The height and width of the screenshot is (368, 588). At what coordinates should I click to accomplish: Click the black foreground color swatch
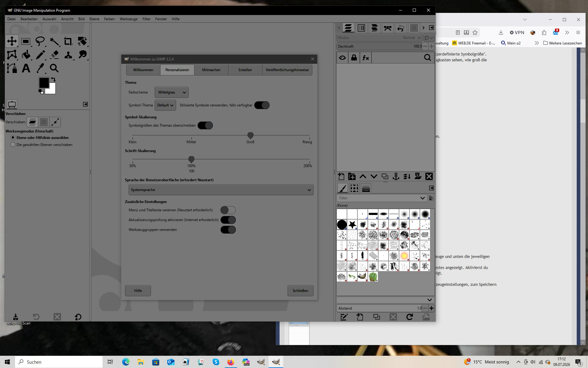(x=44, y=82)
